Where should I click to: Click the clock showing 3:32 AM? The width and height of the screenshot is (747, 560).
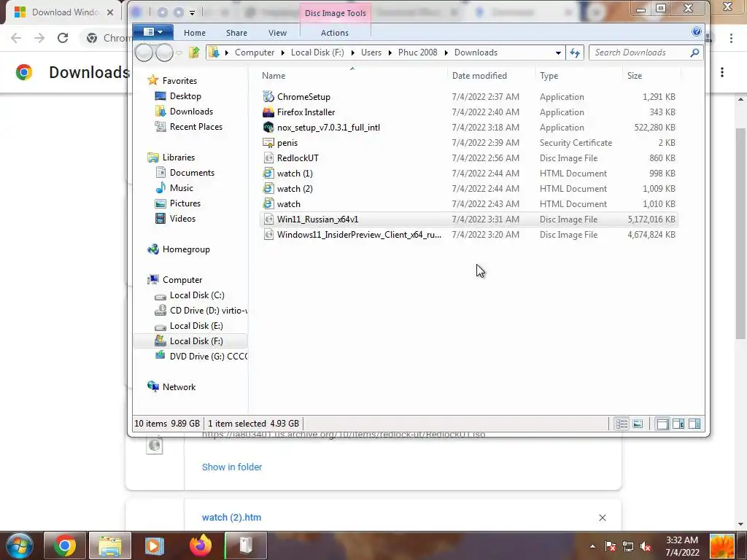click(x=682, y=540)
